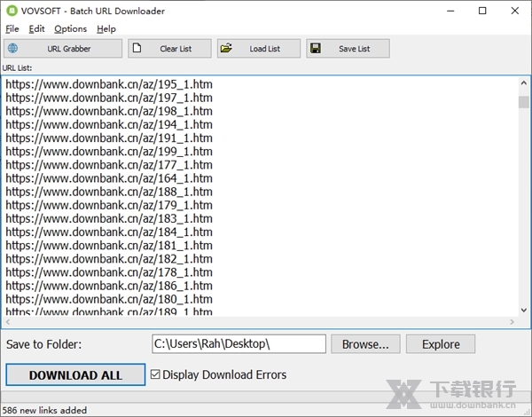
Task: Open the Options menu
Action: (71, 29)
